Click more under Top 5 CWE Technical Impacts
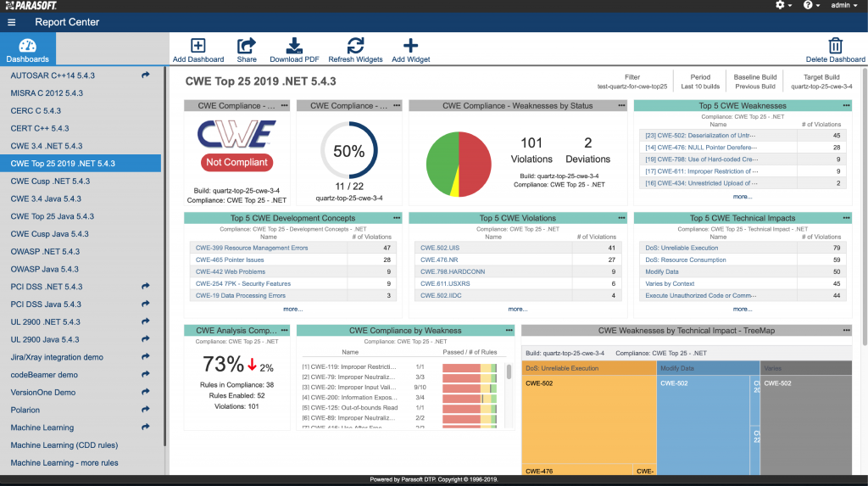Image resolution: width=868 pixels, height=486 pixels. pyautogui.click(x=743, y=310)
